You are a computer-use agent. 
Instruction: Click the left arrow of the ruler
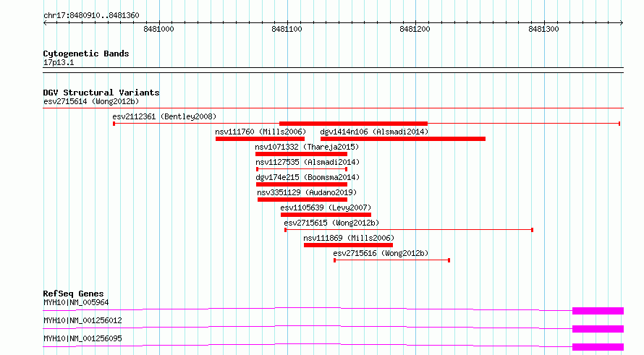click(x=45, y=23)
